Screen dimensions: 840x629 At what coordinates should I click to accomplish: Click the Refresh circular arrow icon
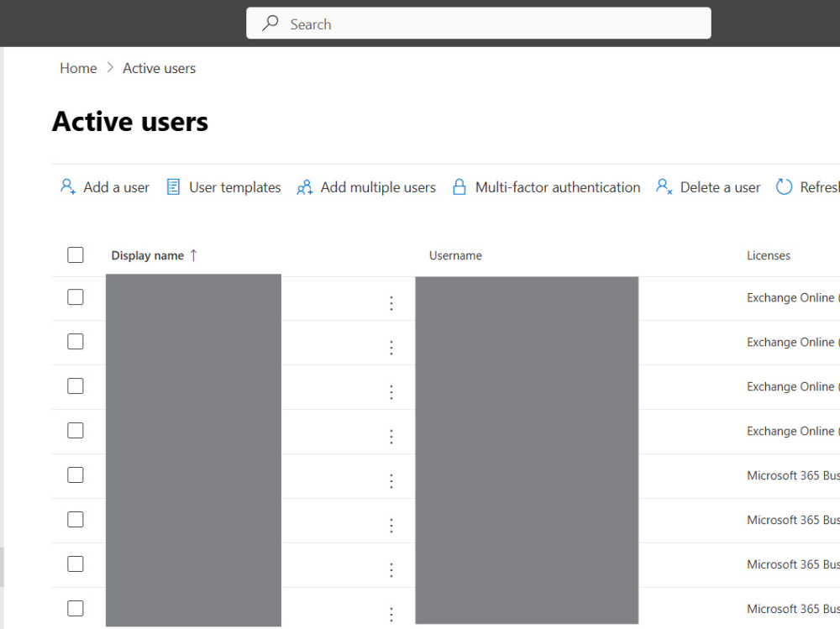click(784, 187)
